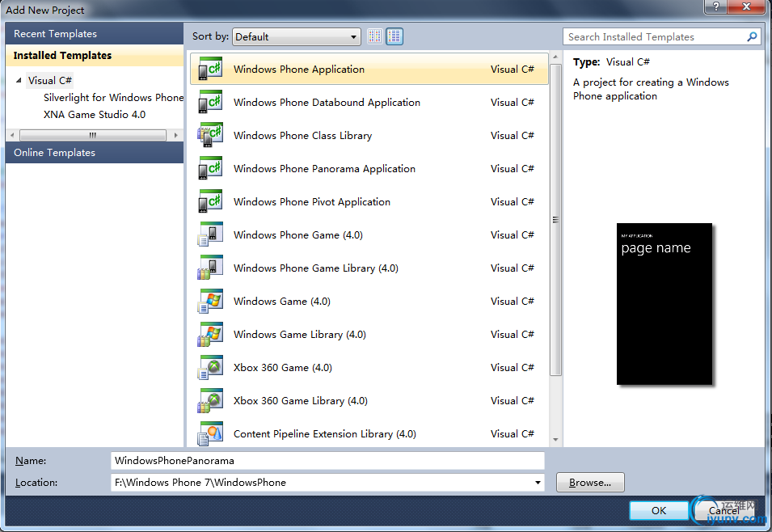Click the tree horizontal scrollbar thumb
Image resolution: width=772 pixels, height=532 pixels.
tap(93, 135)
